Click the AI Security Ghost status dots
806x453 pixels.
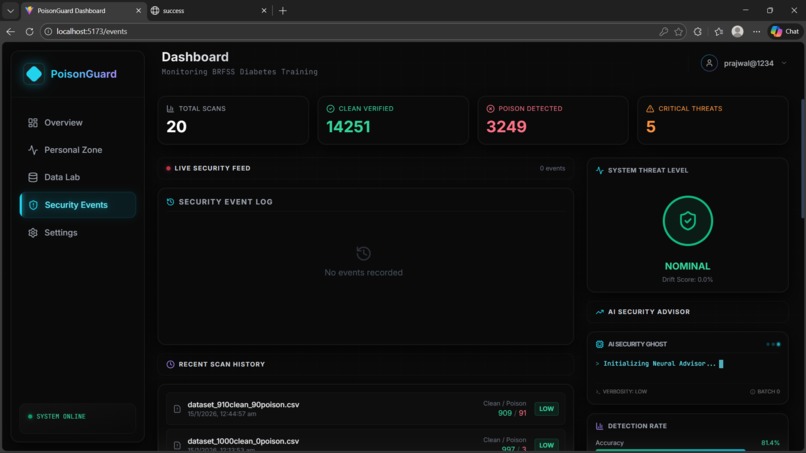click(773, 344)
